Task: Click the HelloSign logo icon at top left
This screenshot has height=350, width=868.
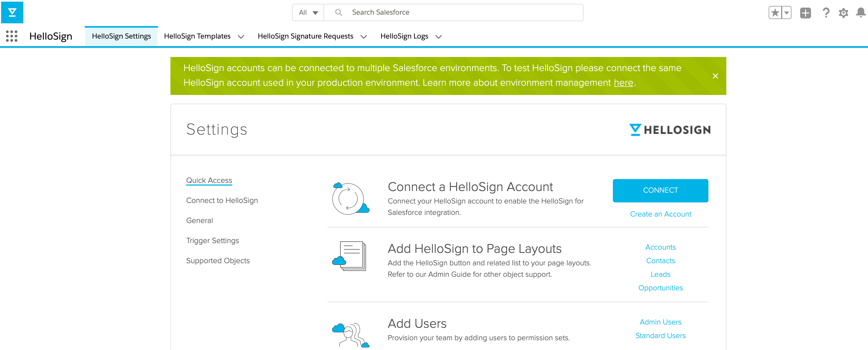Action: 12,12
